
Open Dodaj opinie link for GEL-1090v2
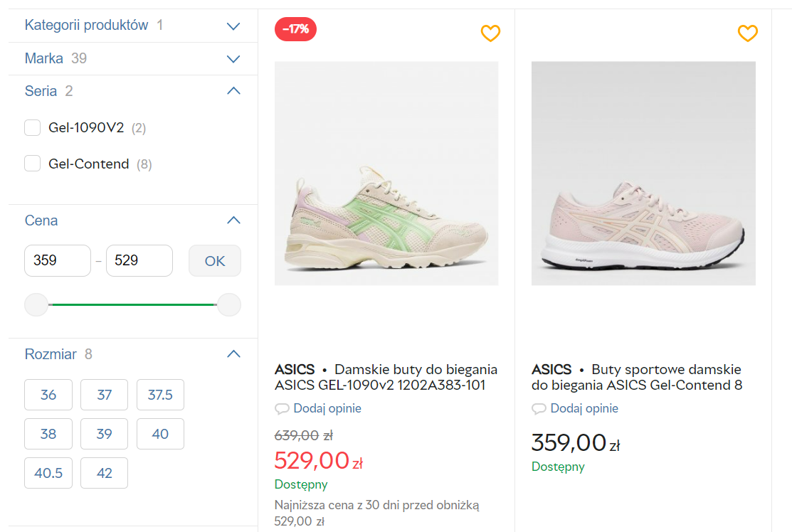tap(327, 408)
